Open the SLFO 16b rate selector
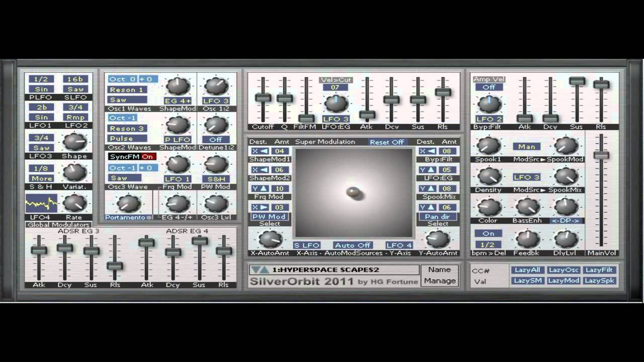Image resolution: width=644 pixels, height=362 pixels. 75,79
